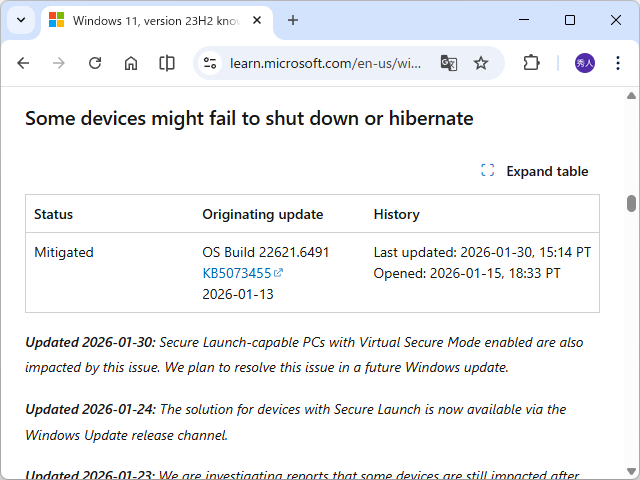The image size is (640, 480).
Task: Open the KB5073455 update link
Action: (x=237, y=273)
